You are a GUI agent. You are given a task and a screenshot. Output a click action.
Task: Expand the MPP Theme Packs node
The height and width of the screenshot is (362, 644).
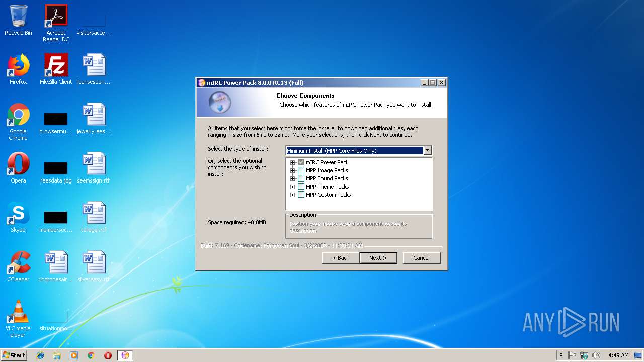click(293, 187)
